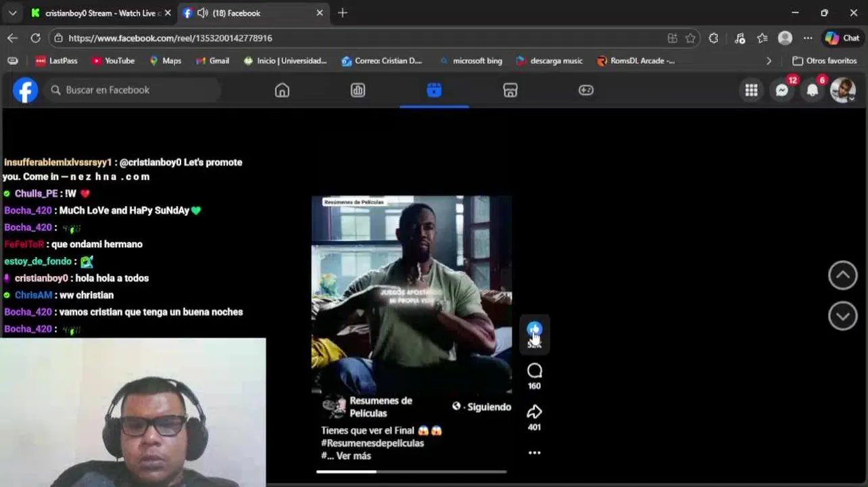Open Correo: Cristian D... bookmark
Screen dimensions: 868x487
tap(381, 61)
